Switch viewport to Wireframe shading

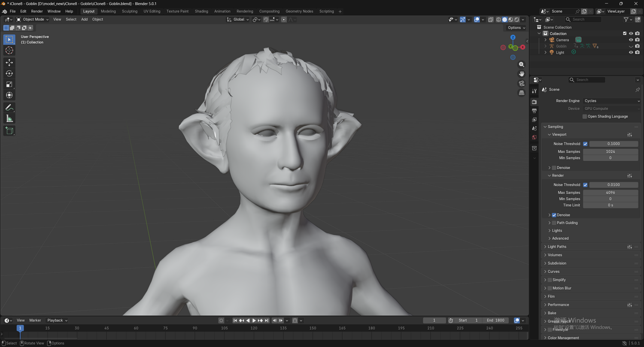click(x=498, y=19)
